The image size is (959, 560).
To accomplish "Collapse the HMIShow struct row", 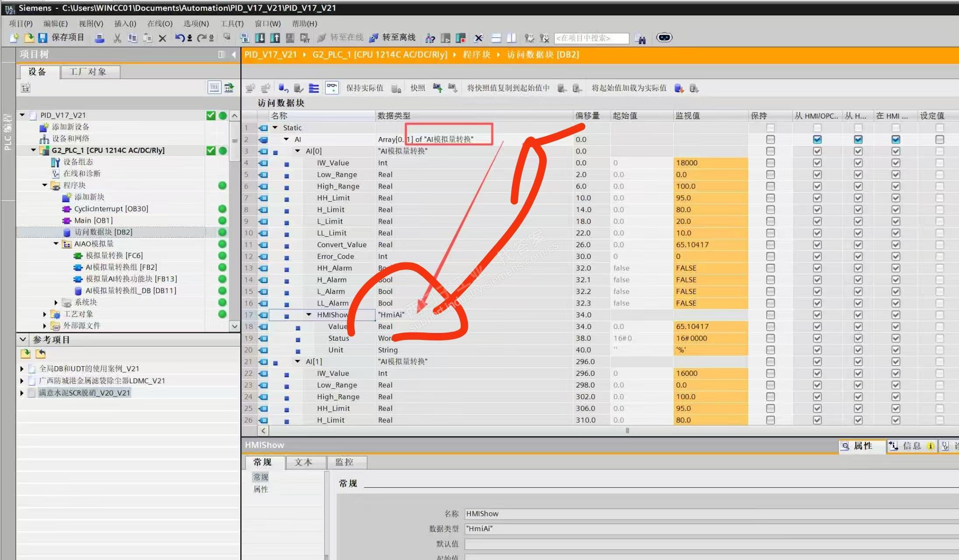I will pos(309,315).
